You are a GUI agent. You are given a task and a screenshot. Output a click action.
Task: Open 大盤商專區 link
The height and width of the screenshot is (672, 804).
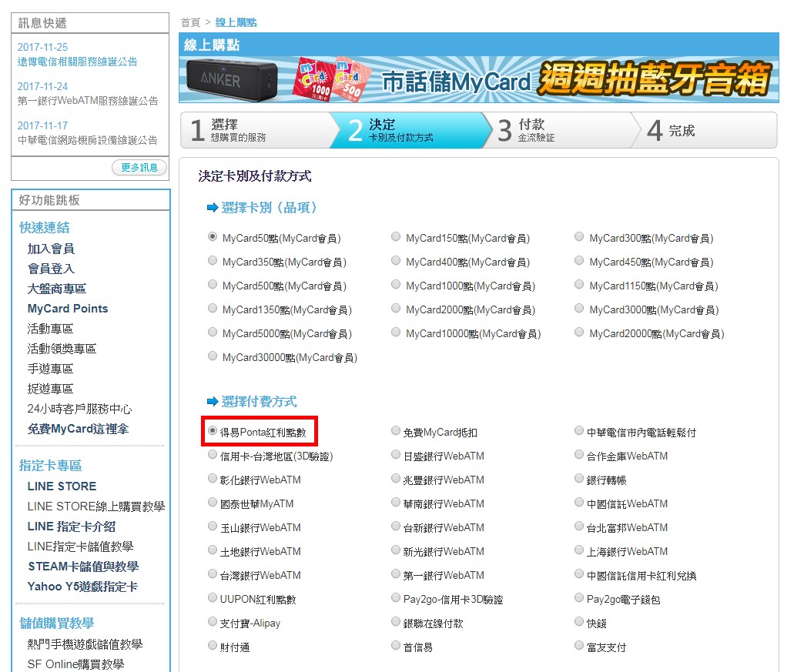[56, 289]
